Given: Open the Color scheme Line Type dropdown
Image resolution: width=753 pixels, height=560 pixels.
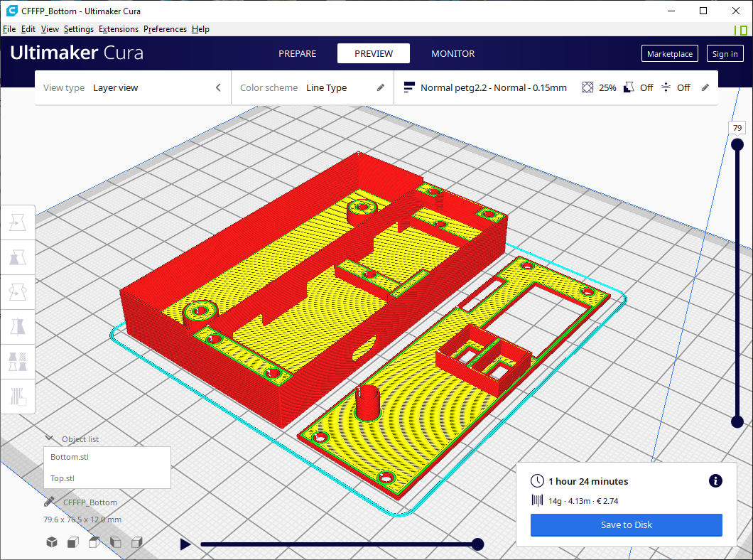Looking at the screenshot, I should 312,87.
